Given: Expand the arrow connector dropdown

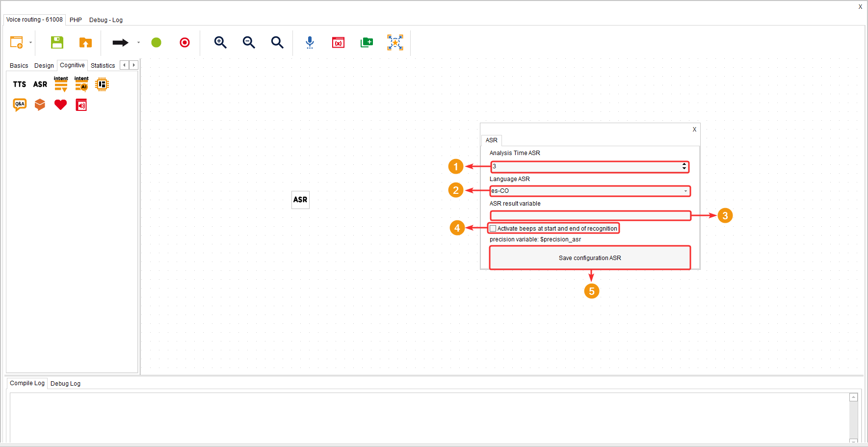Looking at the screenshot, I should click(138, 43).
